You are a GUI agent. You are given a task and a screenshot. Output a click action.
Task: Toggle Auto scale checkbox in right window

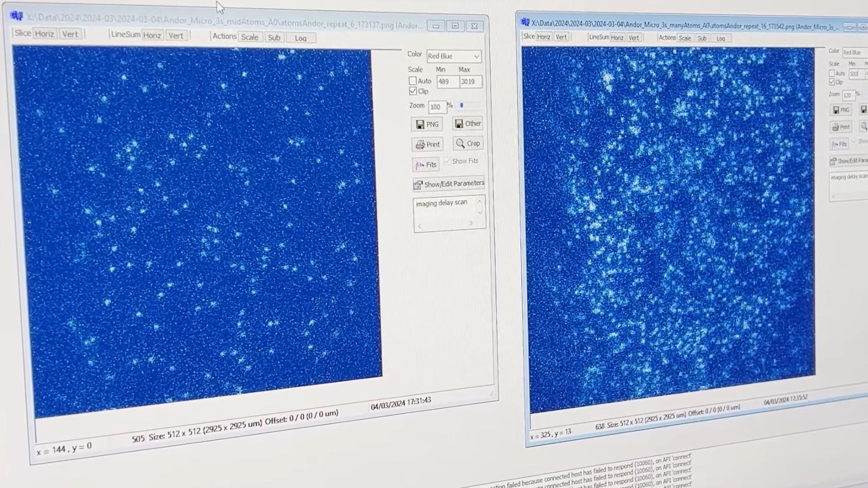click(x=832, y=73)
